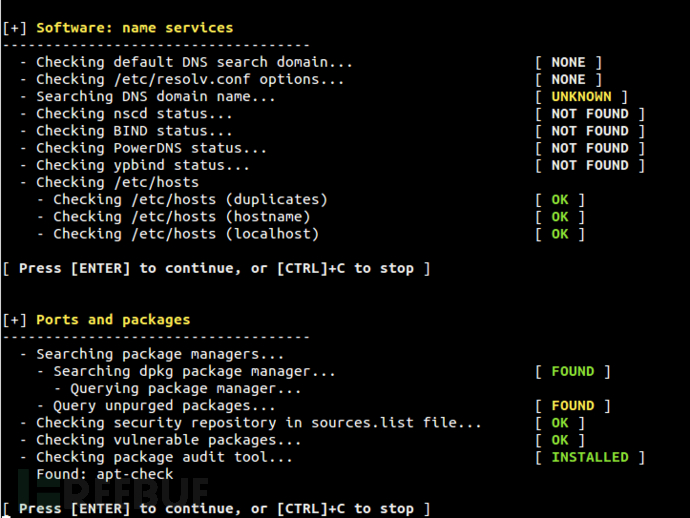This screenshot has width=690, height=518.
Task: Click the NONE status beside default DNS search domain
Action: pyautogui.click(x=568, y=62)
